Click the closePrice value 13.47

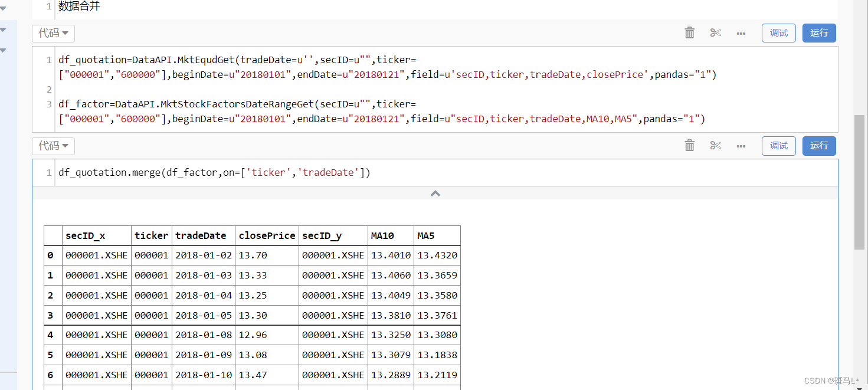pyautogui.click(x=267, y=375)
